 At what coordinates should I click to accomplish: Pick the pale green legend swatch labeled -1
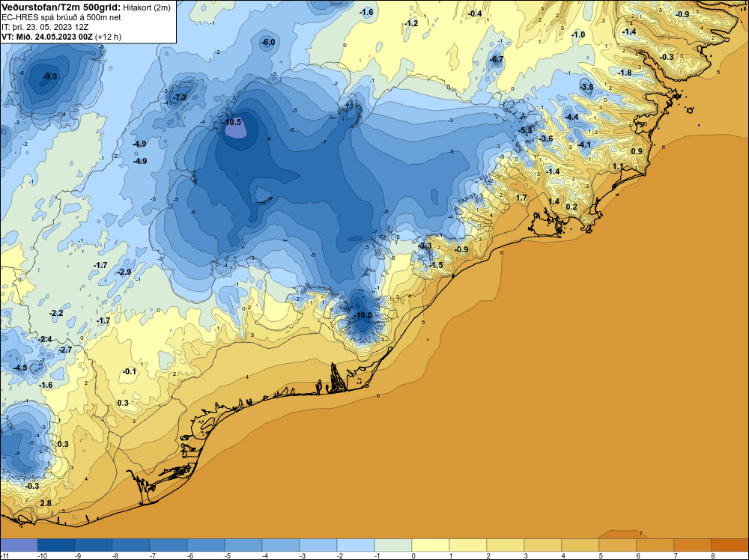tap(393, 545)
